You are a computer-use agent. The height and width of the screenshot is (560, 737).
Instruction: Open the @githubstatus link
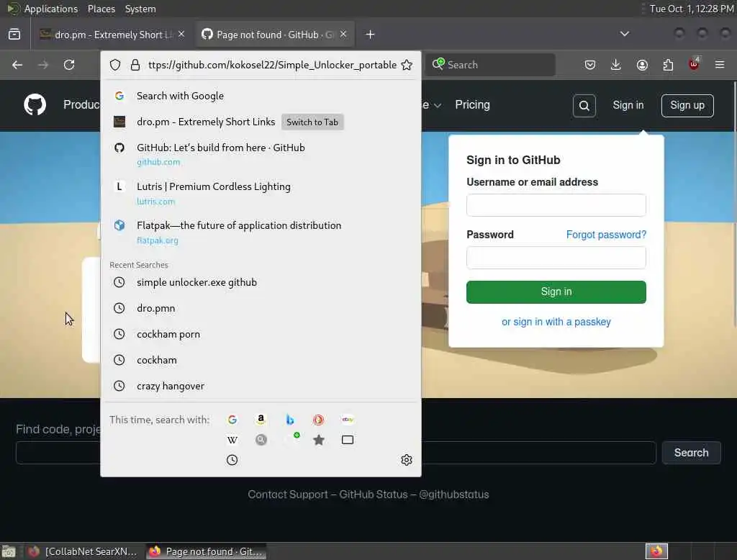453,494
